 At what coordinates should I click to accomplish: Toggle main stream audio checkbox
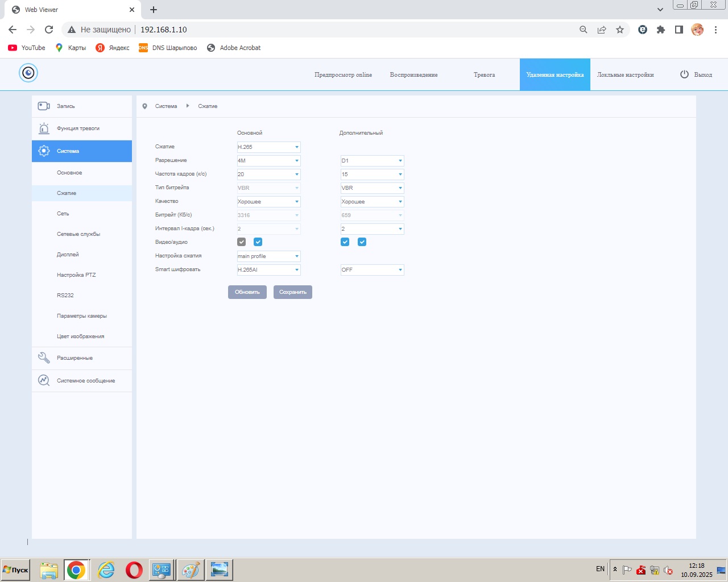(258, 242)
